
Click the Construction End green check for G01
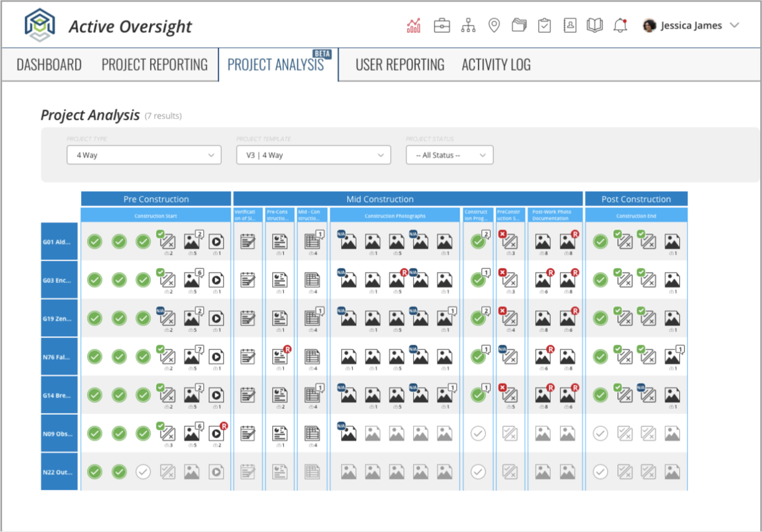tap(600, 242)
